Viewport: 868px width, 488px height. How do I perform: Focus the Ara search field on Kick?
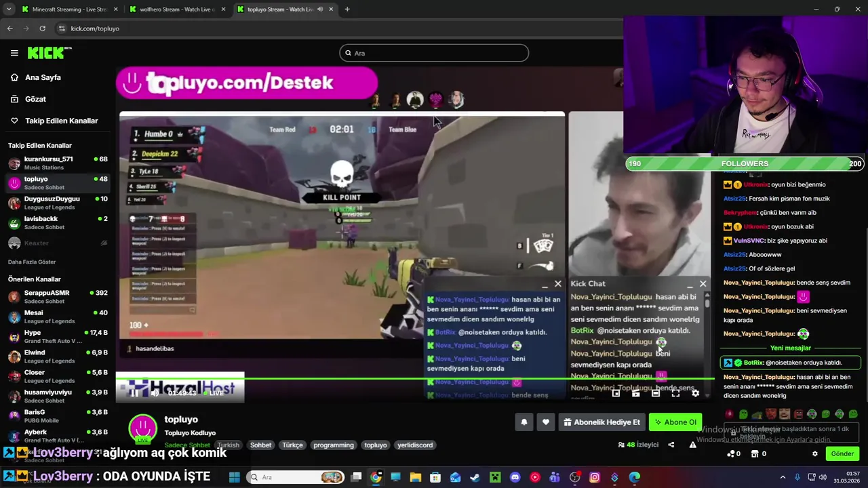coord(434,53)
